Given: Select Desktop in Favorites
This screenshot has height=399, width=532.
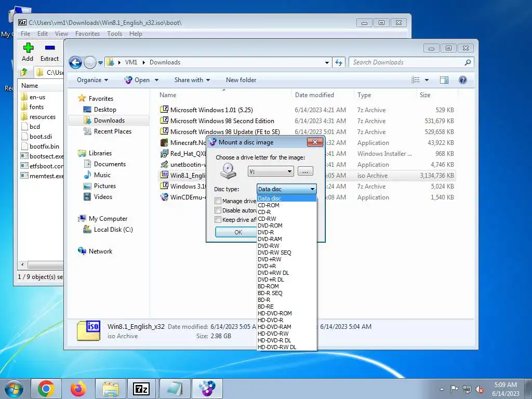Looking at the screenshot, I should (105, 110).
